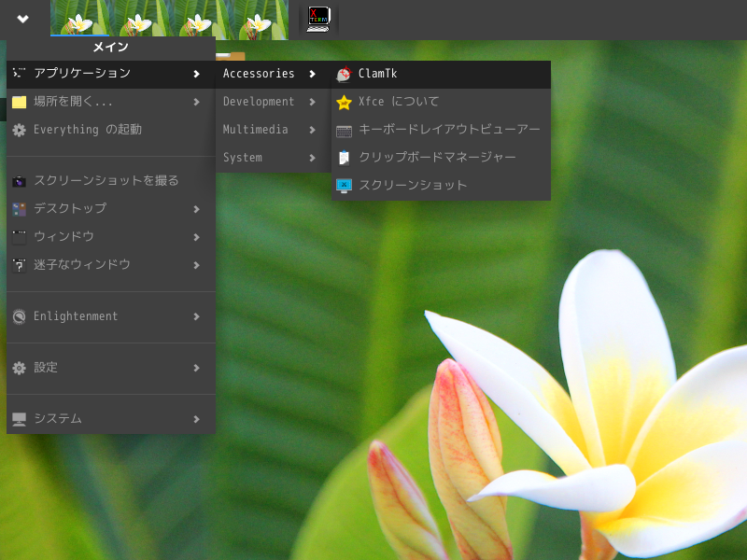Click the Enlightenment logo icon
This screenshot has width=747, height=560.
point(19,316)
